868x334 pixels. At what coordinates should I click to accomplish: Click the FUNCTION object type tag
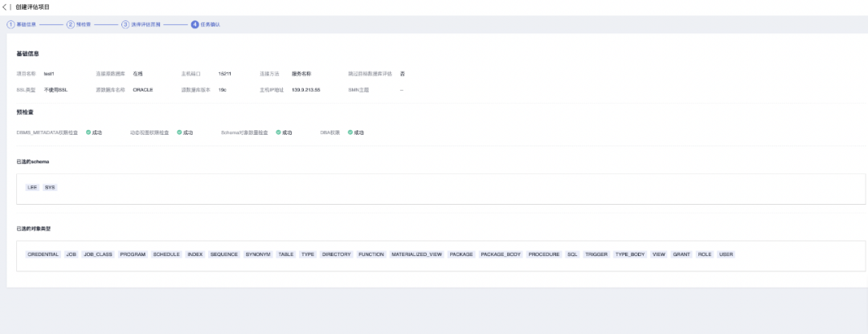coord(371,255)
